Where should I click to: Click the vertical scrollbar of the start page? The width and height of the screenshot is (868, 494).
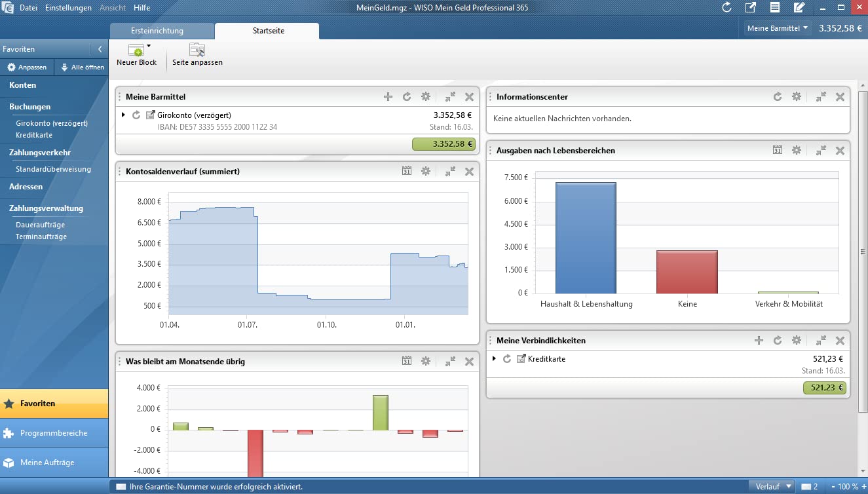pyautogui.click(x=863, y=252)
